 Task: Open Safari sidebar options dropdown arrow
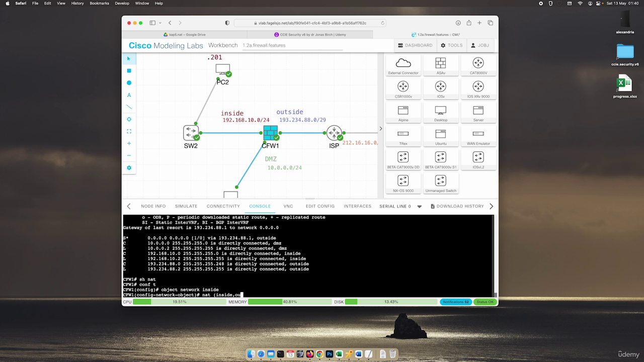click(159, 23)
